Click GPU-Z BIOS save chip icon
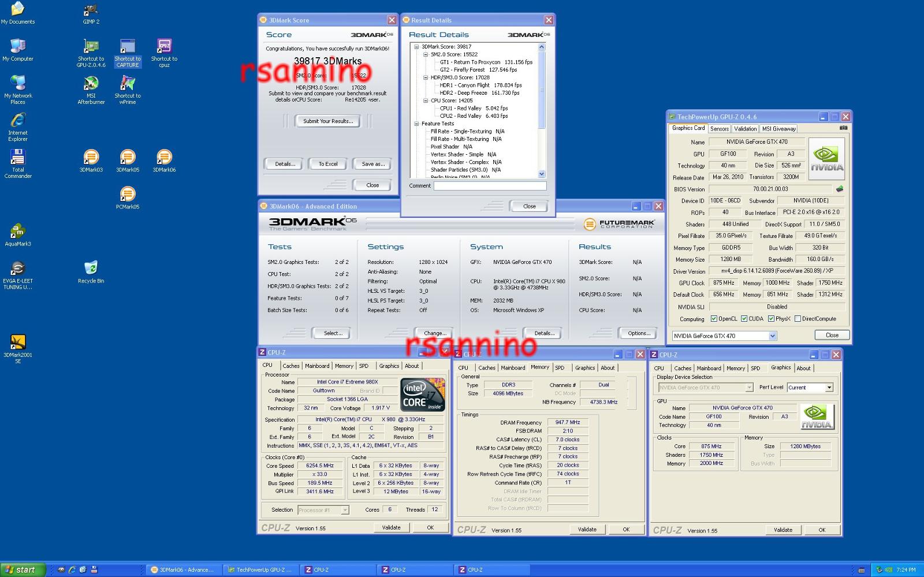924x577 pixels. (840, 188)
